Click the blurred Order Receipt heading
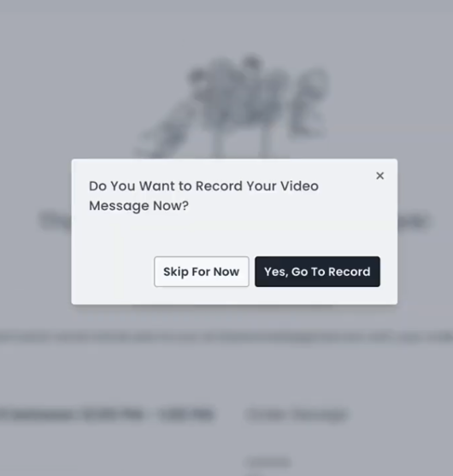 (297, 415)
